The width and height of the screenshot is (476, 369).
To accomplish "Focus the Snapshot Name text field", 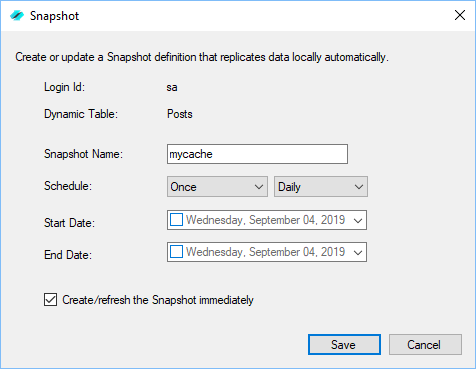I will 257,154.
